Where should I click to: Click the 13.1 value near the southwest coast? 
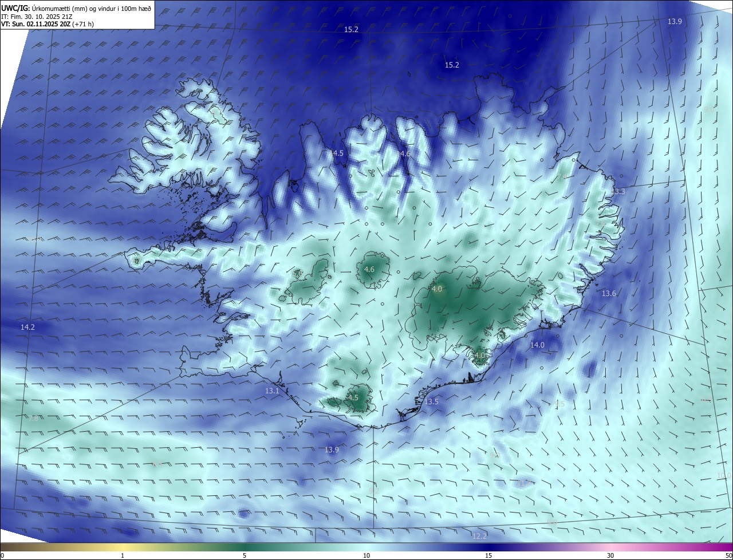tap(272, 391)
